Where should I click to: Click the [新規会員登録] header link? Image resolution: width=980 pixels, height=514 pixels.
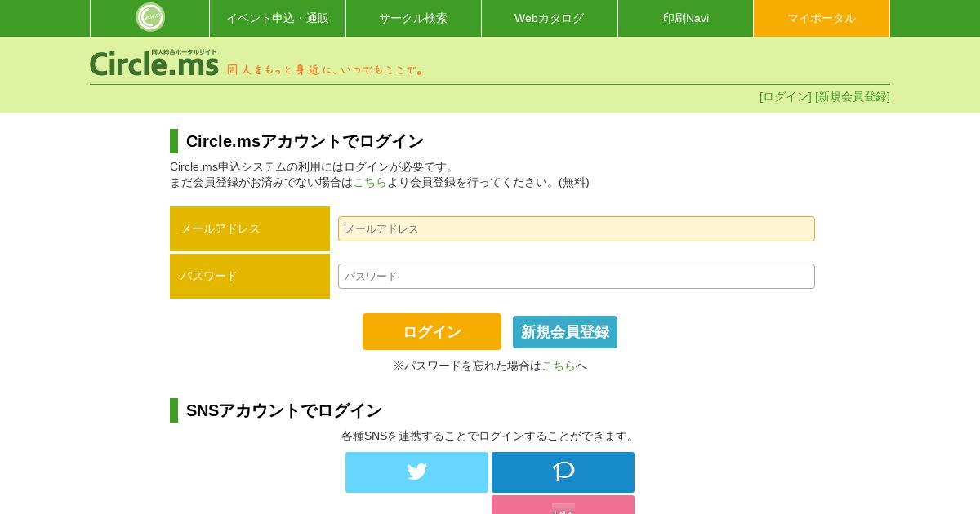(853, 96)
